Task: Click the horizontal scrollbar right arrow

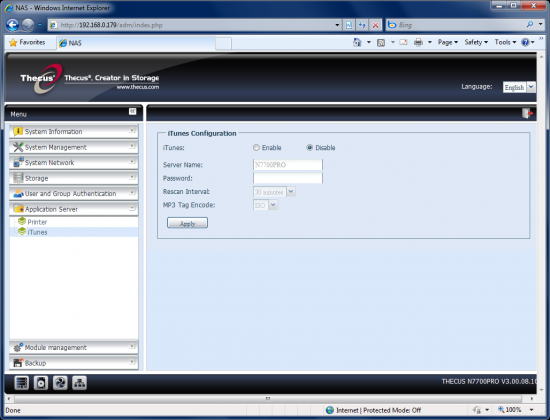Action: pos(532,399)
